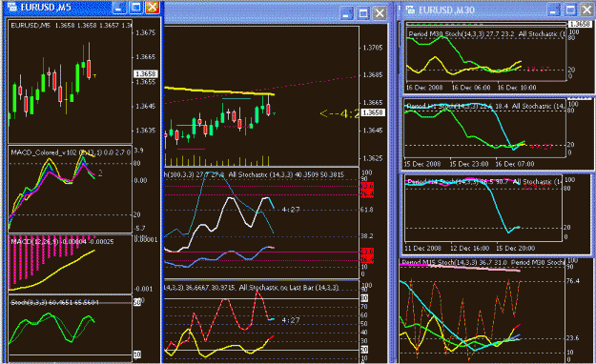The image size is (596, 364).
Task: Click the '12 Dec 16:00' time axis label
Action: coord(470,248)
